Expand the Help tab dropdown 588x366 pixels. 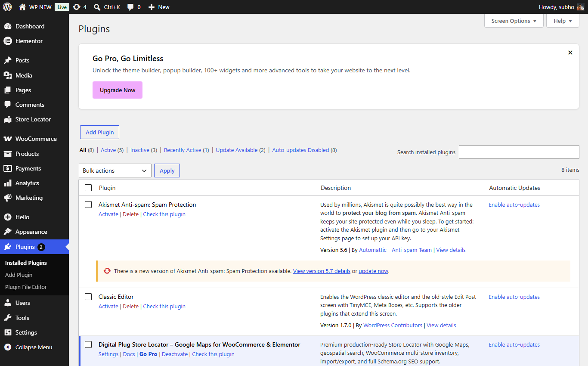[x=563, y=21]
